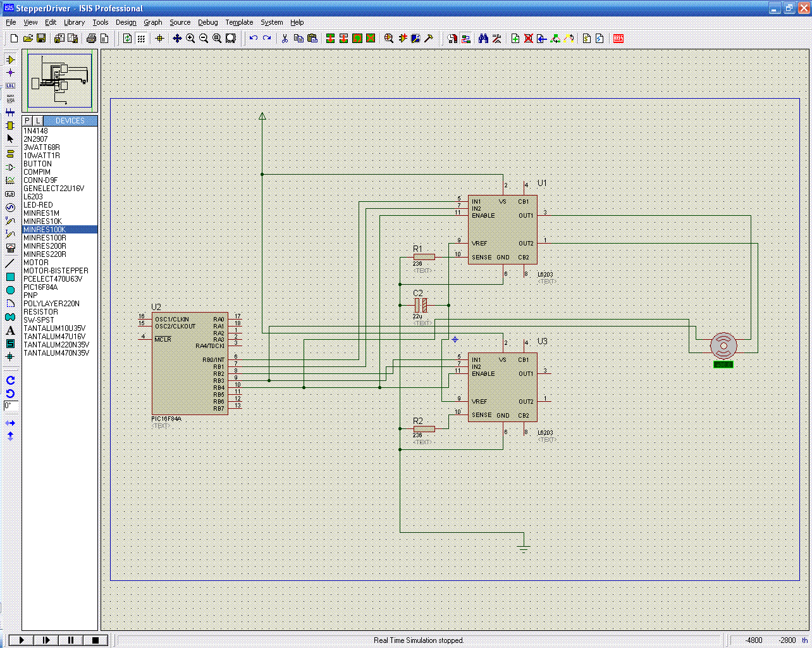Run electrical rules check
This screenshot has height=648, width=812.
[600, 39]
